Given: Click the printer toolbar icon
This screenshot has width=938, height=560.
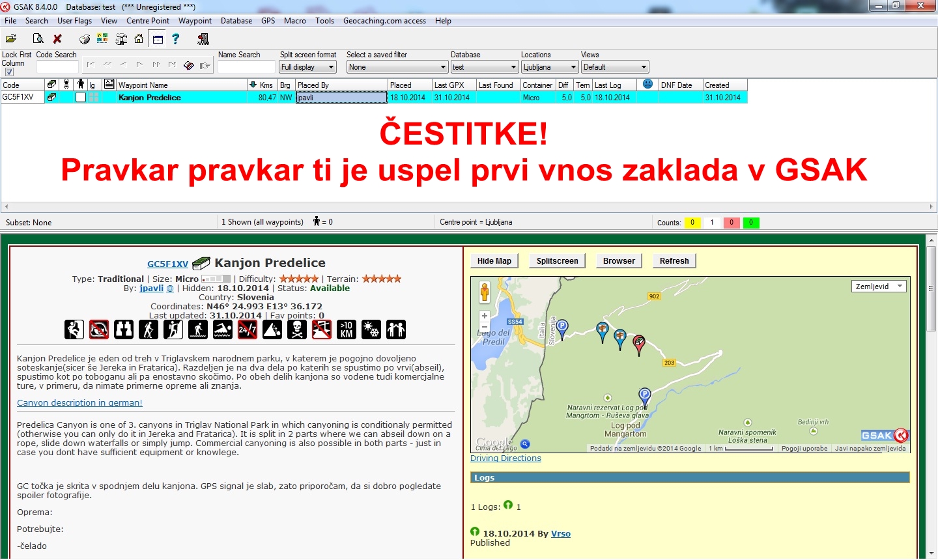Looking at the screenshot, I should tap(85, 38).
